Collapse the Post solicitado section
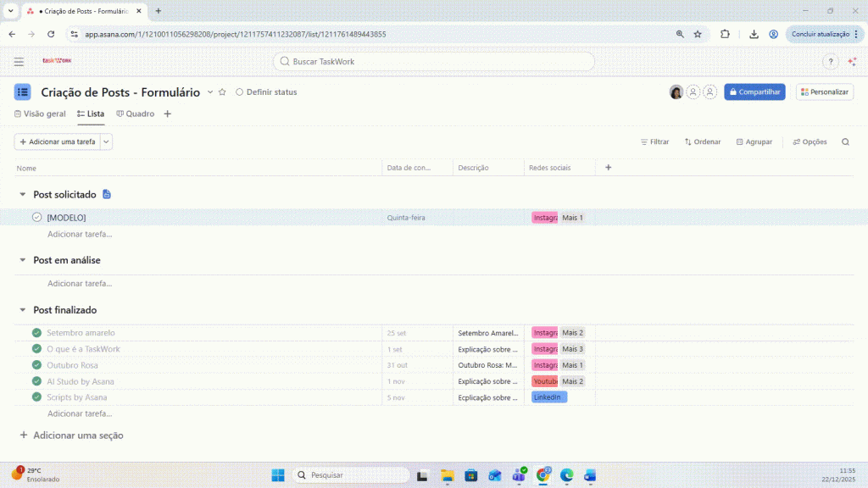Viewport: 868px width, 488px height. [x=23, y=195]
